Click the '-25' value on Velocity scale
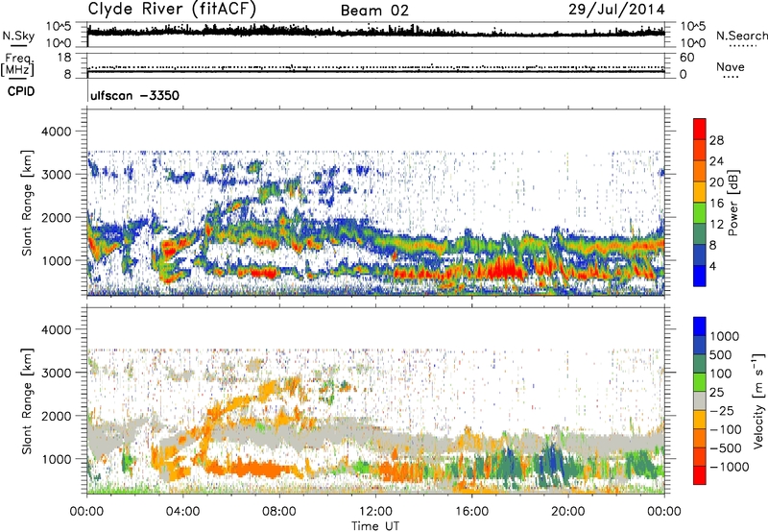Viewport: 768px width, 532px height. point(725,410)
